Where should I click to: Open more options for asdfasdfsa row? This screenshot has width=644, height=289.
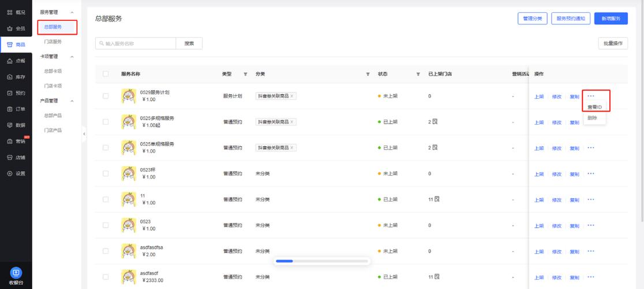point(590,251)
